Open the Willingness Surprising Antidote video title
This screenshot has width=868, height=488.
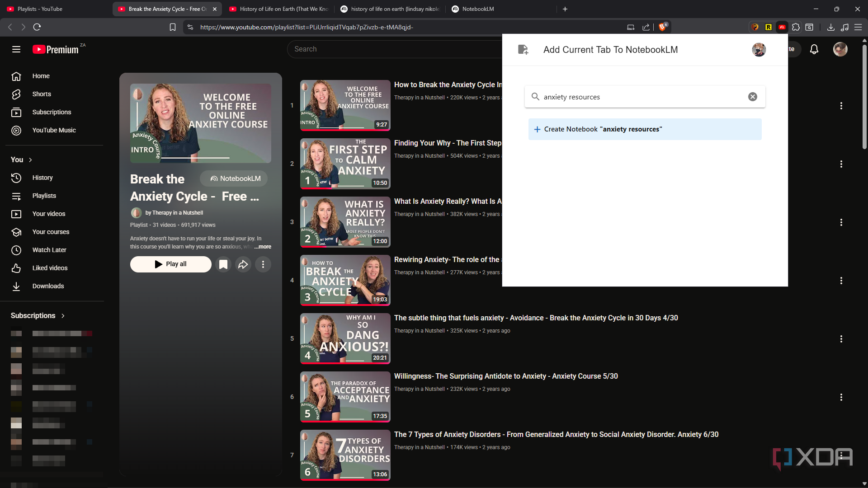(x=506, y=376)
